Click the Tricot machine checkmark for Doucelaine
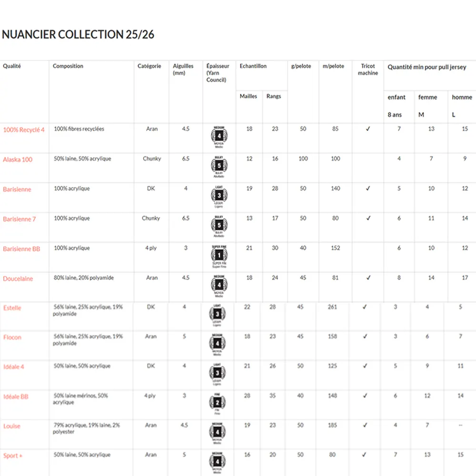The image size is (476, 476). point(368,278)
